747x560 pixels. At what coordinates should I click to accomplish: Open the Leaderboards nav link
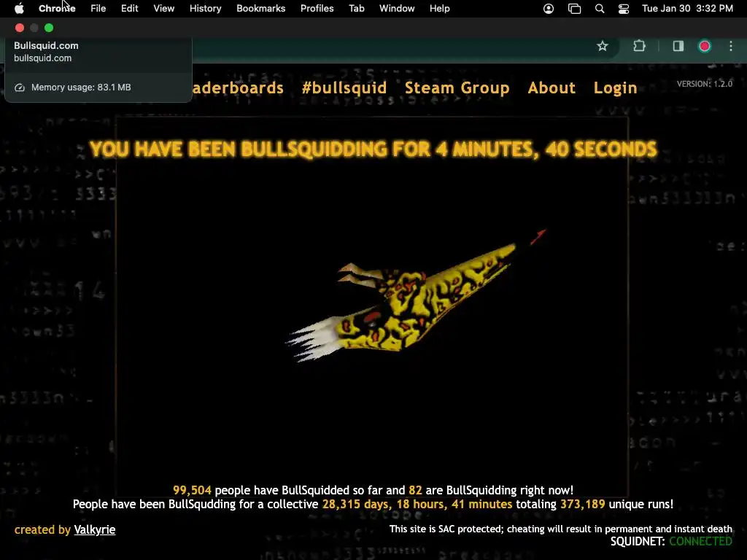coord(238,87)
